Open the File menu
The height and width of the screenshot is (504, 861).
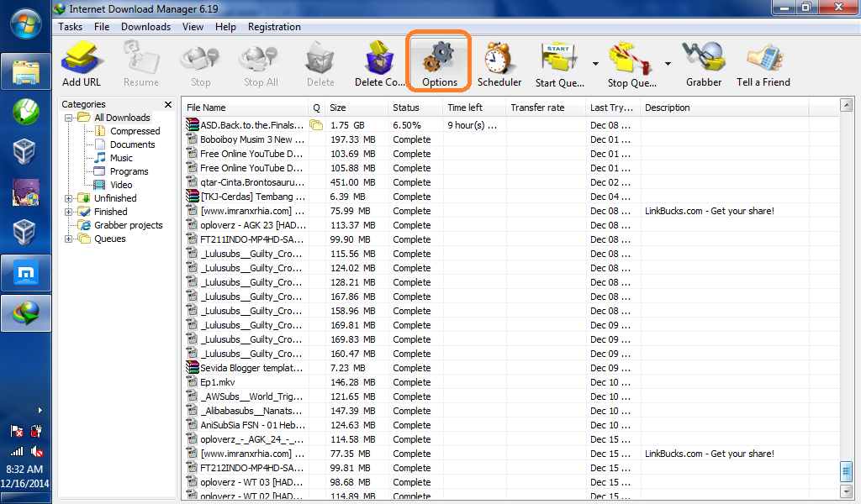pyautogui.click(x=102, y=27)
